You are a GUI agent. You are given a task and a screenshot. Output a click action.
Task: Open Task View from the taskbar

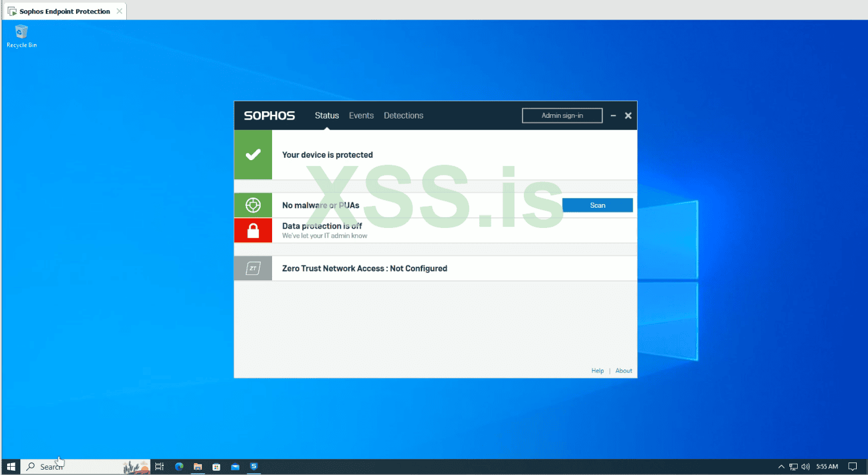160,467
